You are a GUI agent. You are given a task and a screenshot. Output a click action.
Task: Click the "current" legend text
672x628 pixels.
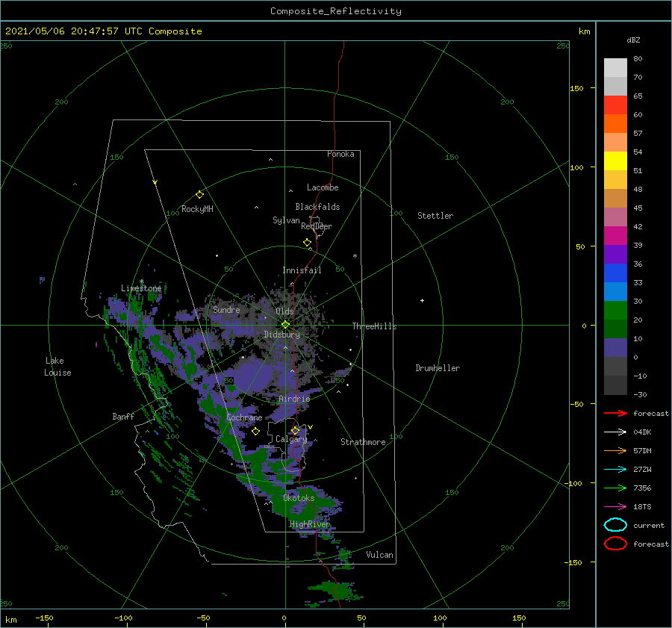point(649,525)
